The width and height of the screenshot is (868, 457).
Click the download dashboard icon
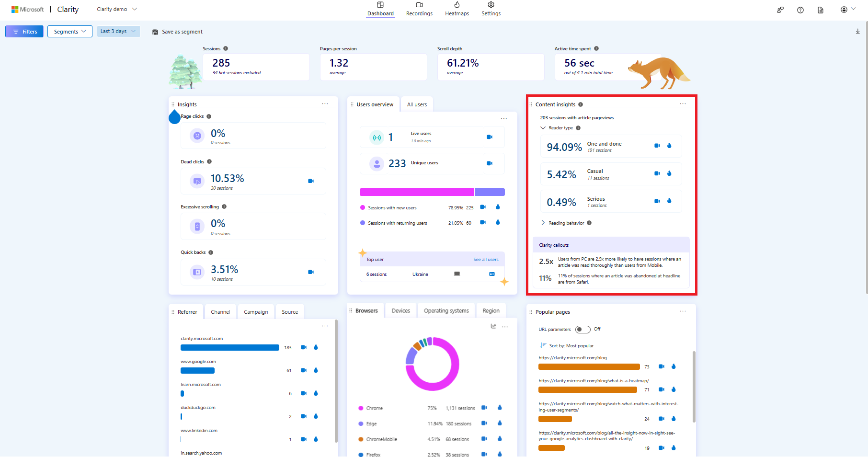click(x=857, y=31)
